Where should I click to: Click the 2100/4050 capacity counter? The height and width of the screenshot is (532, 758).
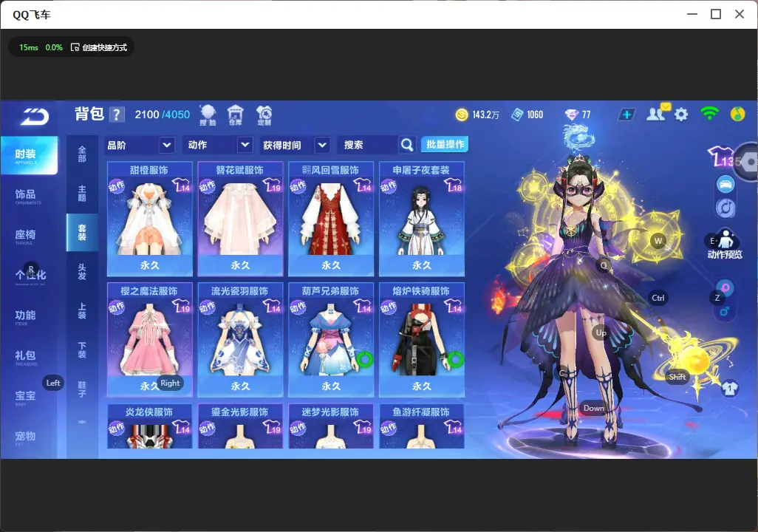pyautogui.click(x=162, y=115)
